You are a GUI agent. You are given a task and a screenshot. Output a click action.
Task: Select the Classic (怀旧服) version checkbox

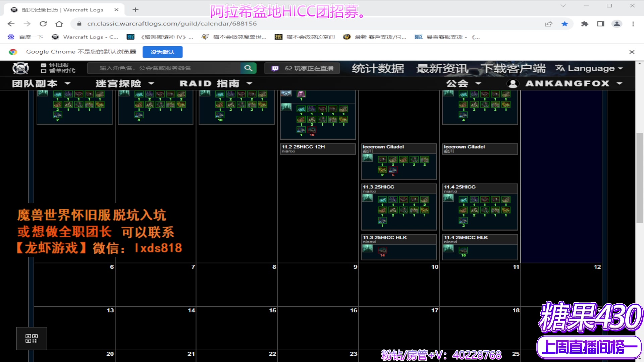[x=43, y=65]
